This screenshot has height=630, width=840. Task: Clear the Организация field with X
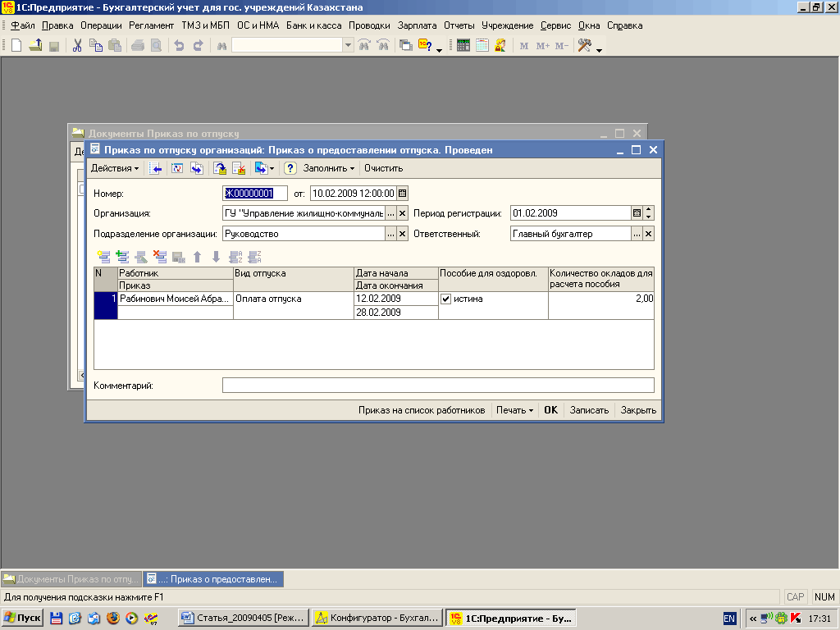coord(402,213)
